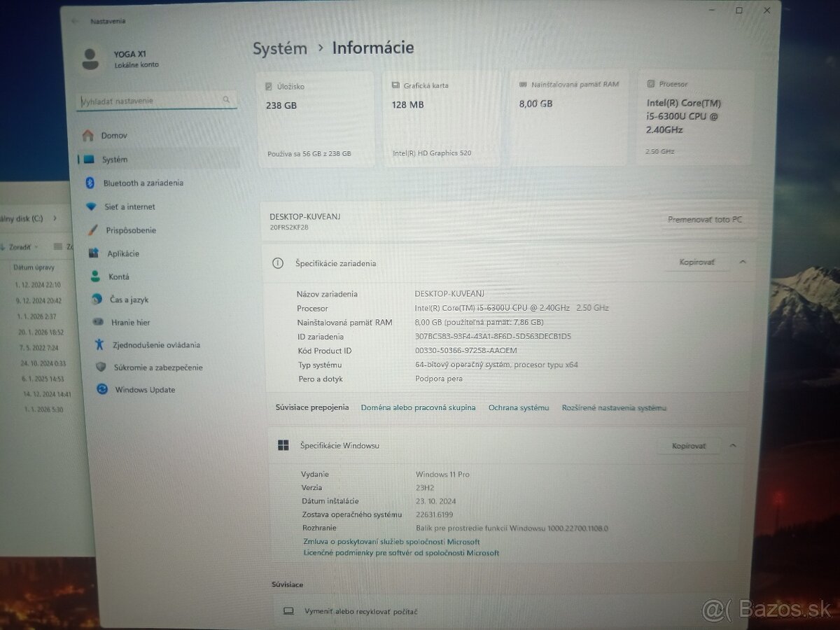Image resolution: width=840 pixels, height=630 pixels.
Task: Click Premenovať toto PC button
Action: tap(706, 219)
